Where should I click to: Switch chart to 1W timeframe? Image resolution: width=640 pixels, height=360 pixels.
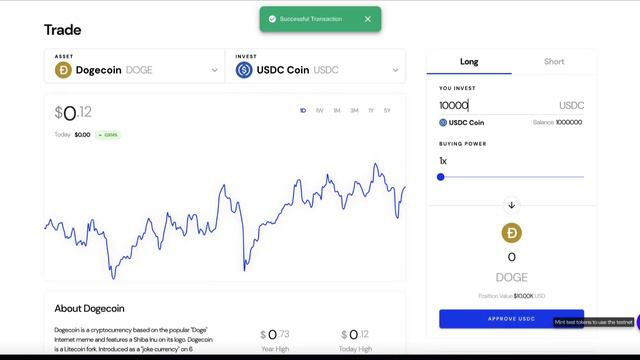pos(320,110)
